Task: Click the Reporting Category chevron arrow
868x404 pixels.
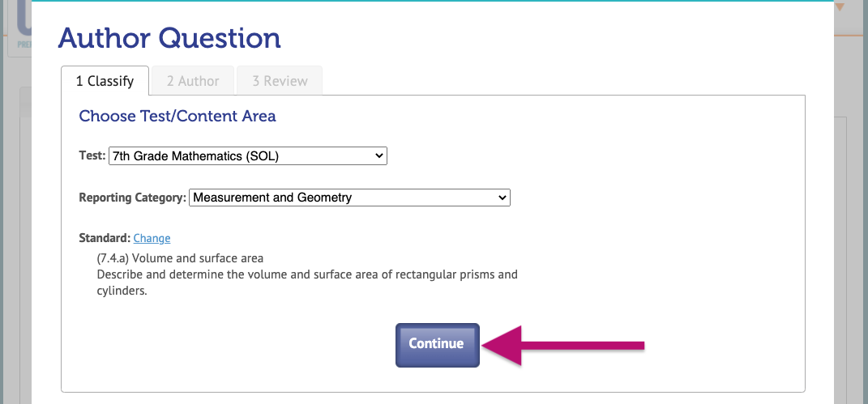Action: point(502,198)
